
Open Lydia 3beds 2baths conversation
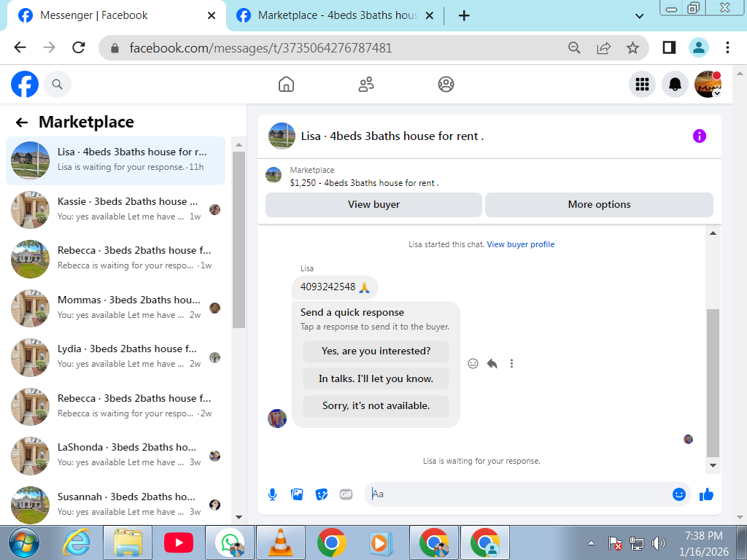tap(115, 357)
